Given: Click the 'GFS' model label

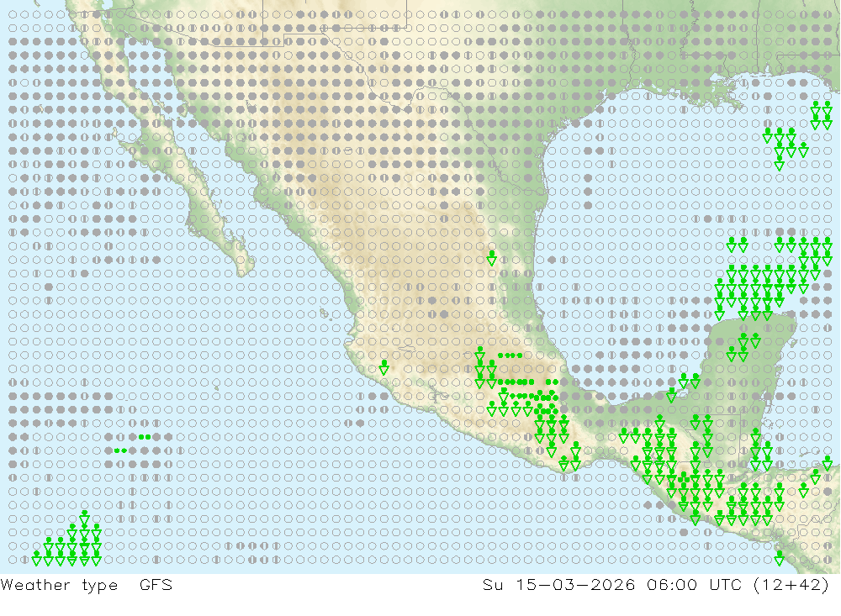Looking at the screenshot, I should 156,584.
